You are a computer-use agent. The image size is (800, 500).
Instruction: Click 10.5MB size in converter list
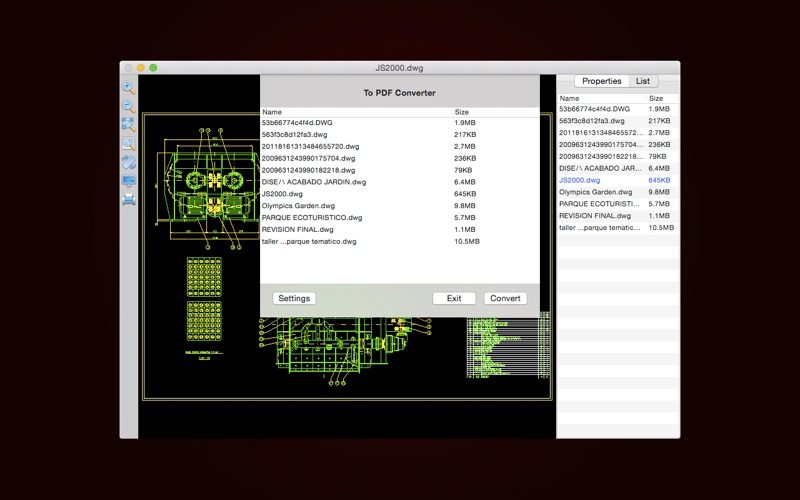click(467, 241)
